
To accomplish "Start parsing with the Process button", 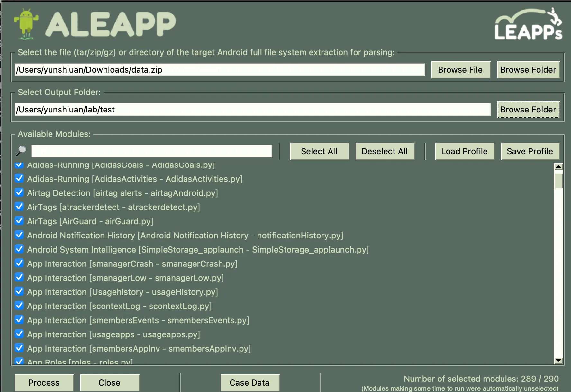I will tap(44, 383).
